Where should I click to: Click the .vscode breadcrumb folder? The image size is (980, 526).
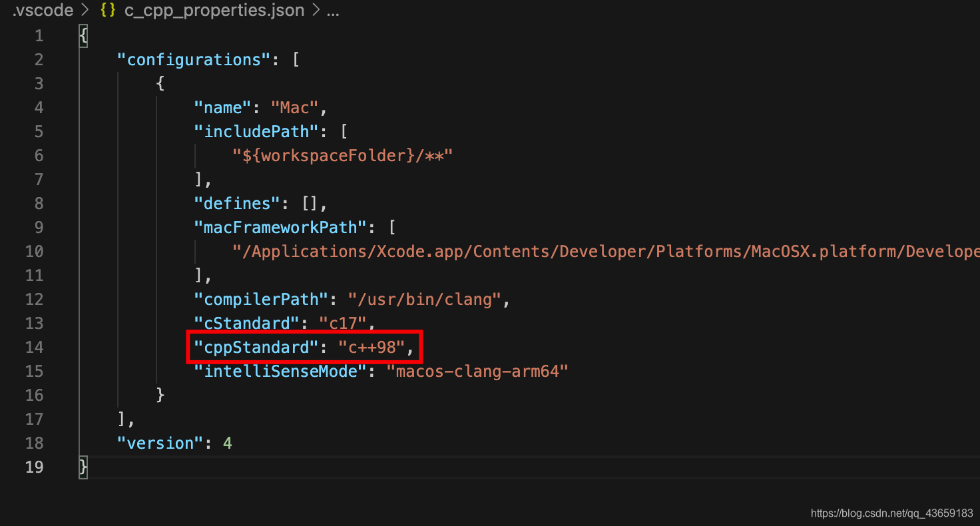click(x=43, y=11)
